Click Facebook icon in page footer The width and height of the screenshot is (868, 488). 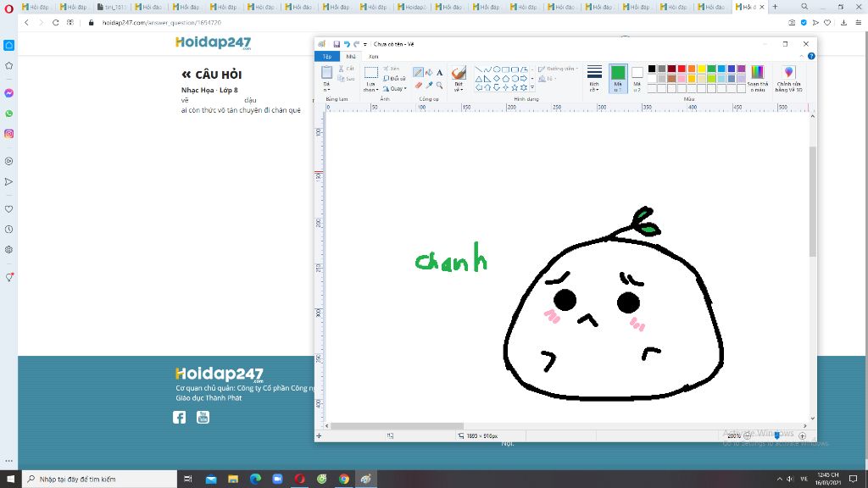180,417
